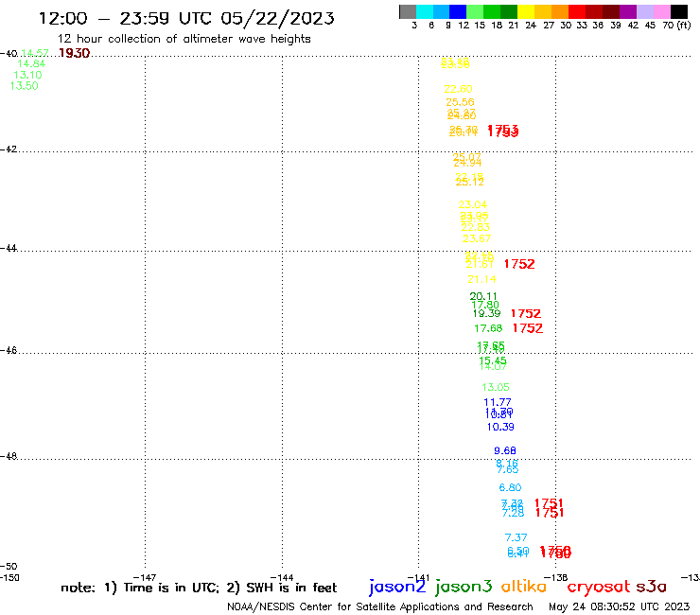This screenshot has width=700, height=615.
Task: Click the wave height value 7.37
Action: 516,537
